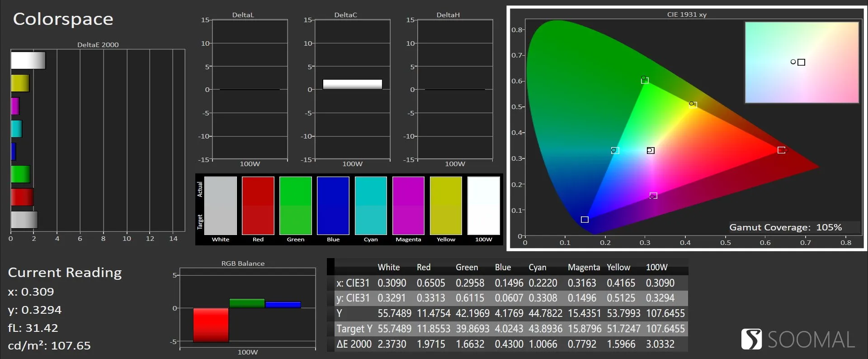The height and width of the screenshot is (359, 868).
Task: Click 100W ΔE value 3.0332
Action: [x=660, y=344]
